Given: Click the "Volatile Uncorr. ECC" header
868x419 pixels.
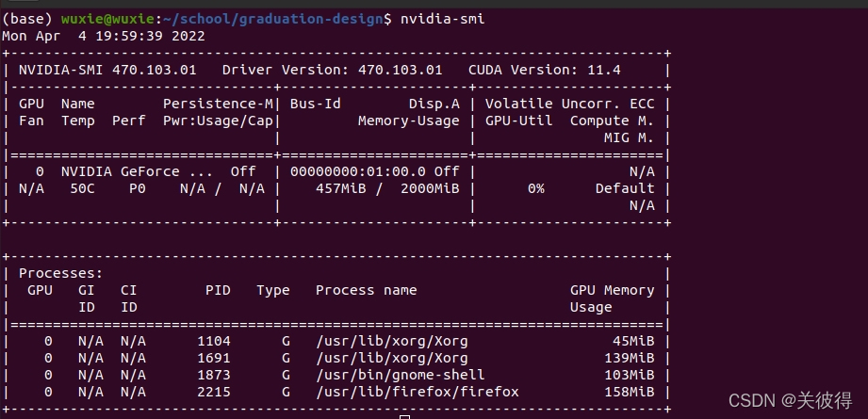Looking at the screenshot, I should pos(569,104).
